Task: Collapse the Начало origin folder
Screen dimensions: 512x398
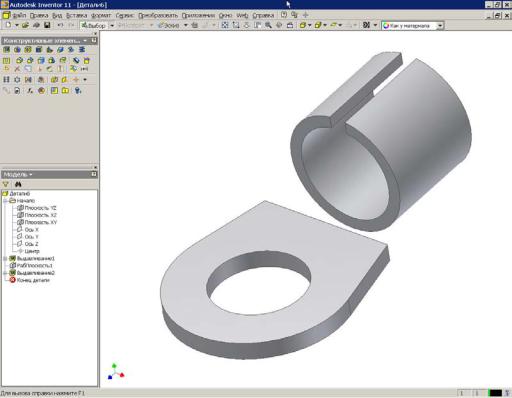Action: click(x=5, y=201)
